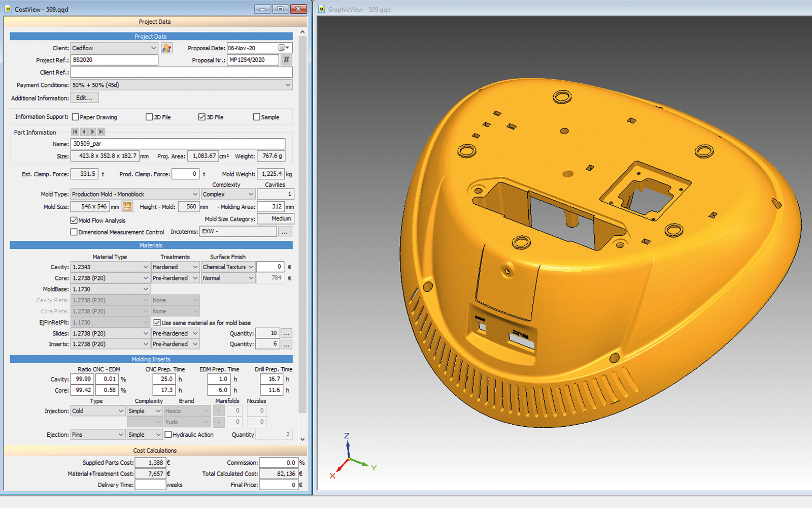Click the hash icon next to Proposal Nr.
The image size is (812, 508).
(x=286, y=60)
